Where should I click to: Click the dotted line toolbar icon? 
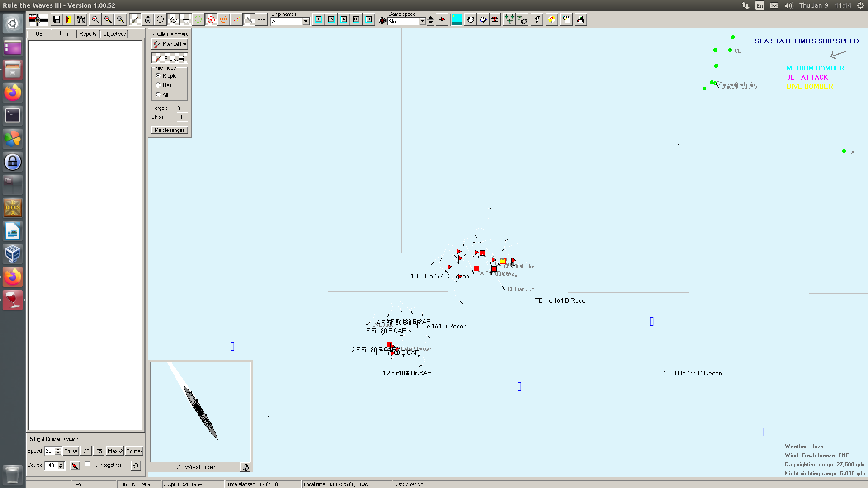click(x=261, y=19)
